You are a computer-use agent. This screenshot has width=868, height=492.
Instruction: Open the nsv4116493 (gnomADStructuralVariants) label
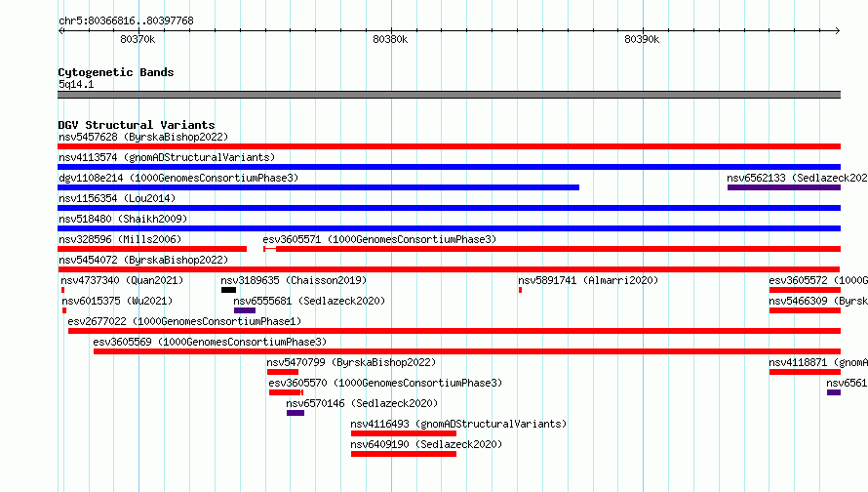coord(459,424)
